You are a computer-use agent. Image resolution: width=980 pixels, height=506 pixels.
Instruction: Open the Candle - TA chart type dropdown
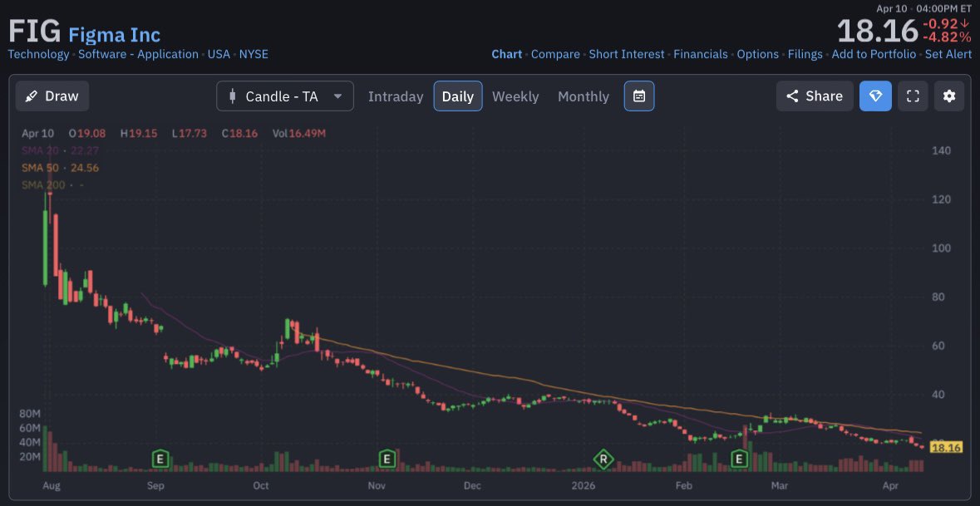click(285, 96)
